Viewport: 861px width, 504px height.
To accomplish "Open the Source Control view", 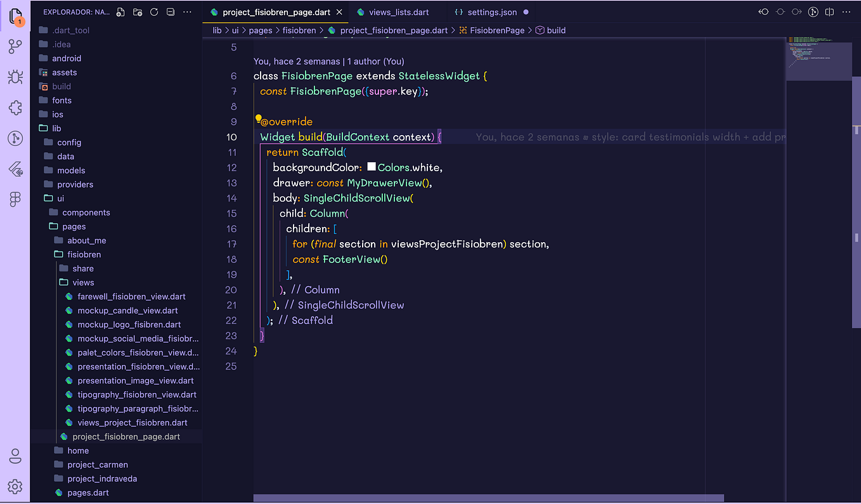I will click(15, 45).
